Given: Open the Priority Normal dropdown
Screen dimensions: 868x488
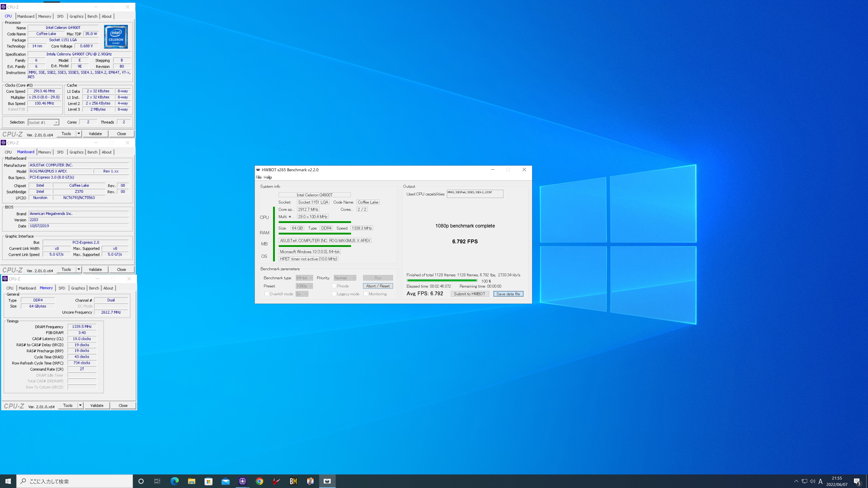Looking at the screenshot, I should (345, 278).
